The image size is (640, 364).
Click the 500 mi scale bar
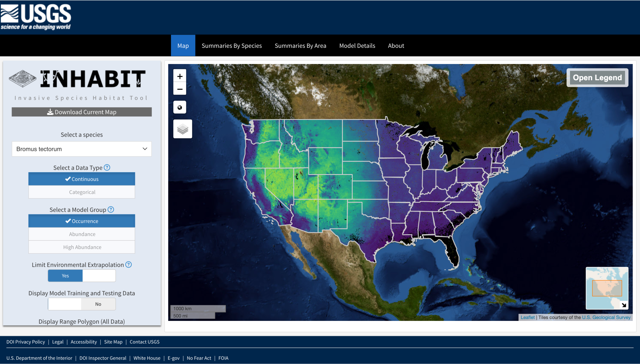pos(193,316)
